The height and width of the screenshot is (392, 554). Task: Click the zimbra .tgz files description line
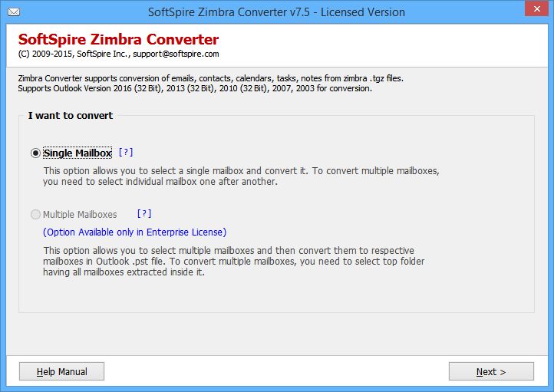pos(210,78)
